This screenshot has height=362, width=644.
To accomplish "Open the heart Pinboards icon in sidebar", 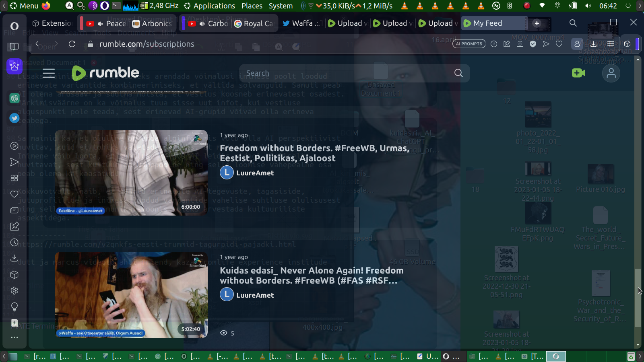I will 14,194.
